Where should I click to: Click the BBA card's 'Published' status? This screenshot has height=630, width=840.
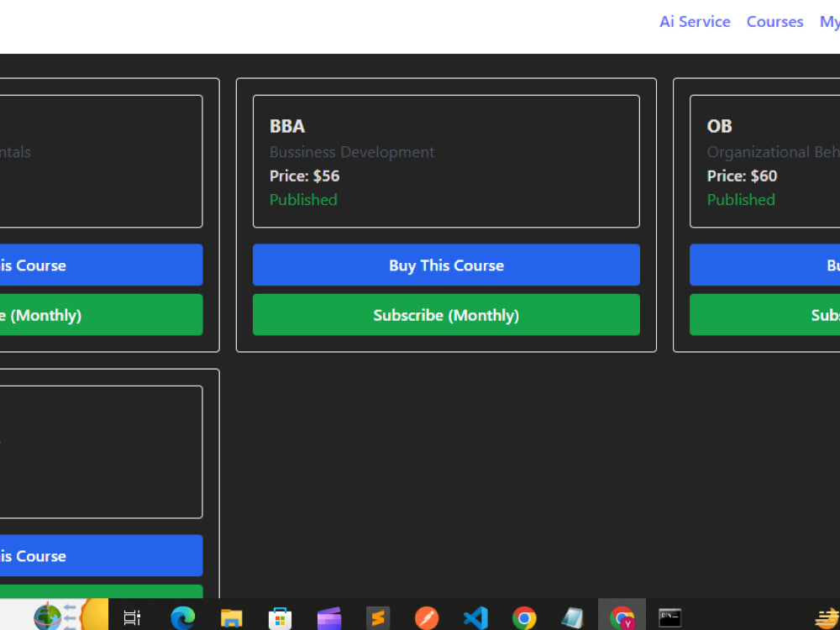point(303,200)
